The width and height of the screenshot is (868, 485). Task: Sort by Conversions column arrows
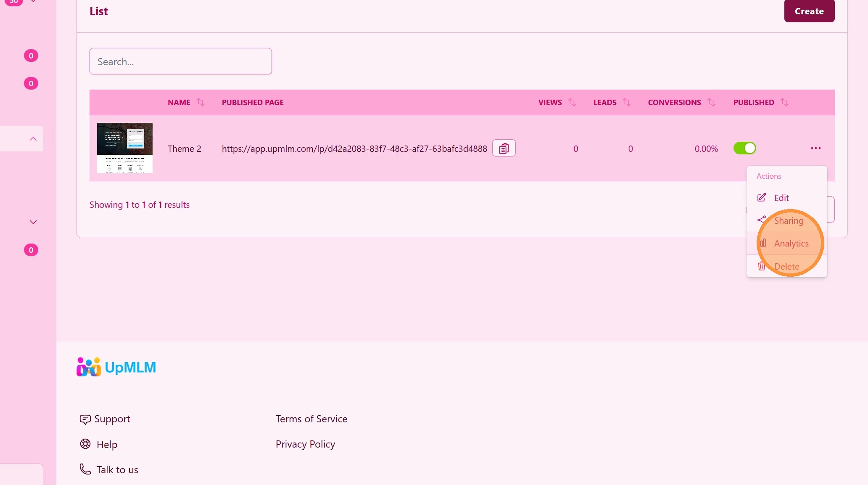711,102
